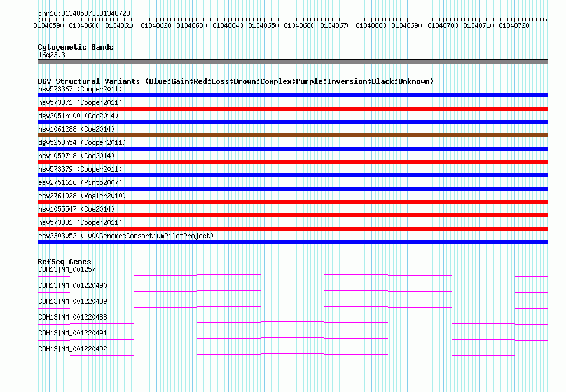Viewport: 566px width, 392px height.
Task: Select variant label dgv3051n100 (Coe2014)
Action: click(78, 116)
